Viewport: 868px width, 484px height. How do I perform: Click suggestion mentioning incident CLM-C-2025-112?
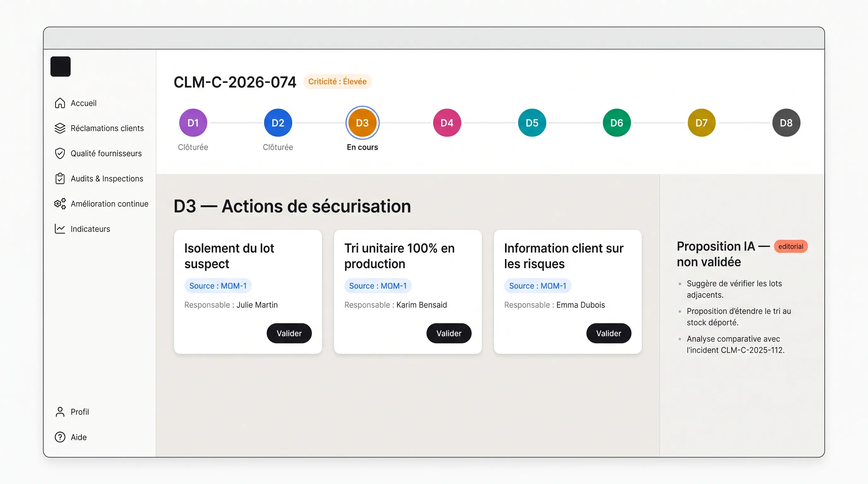736,344
